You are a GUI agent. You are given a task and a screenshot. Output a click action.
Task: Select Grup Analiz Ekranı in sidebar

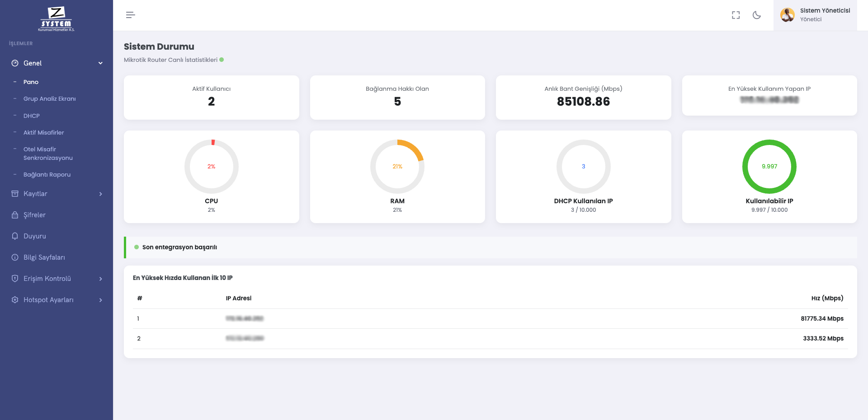(49, 98)
